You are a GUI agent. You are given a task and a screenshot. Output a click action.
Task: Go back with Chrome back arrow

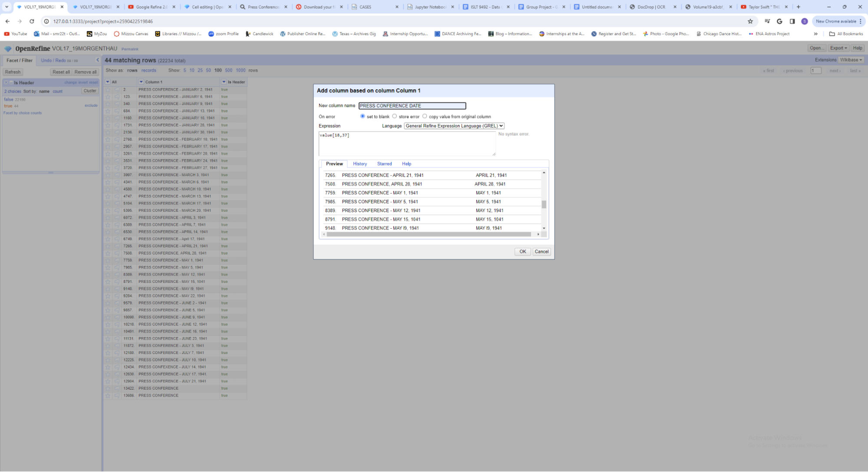tap(7, 21)
